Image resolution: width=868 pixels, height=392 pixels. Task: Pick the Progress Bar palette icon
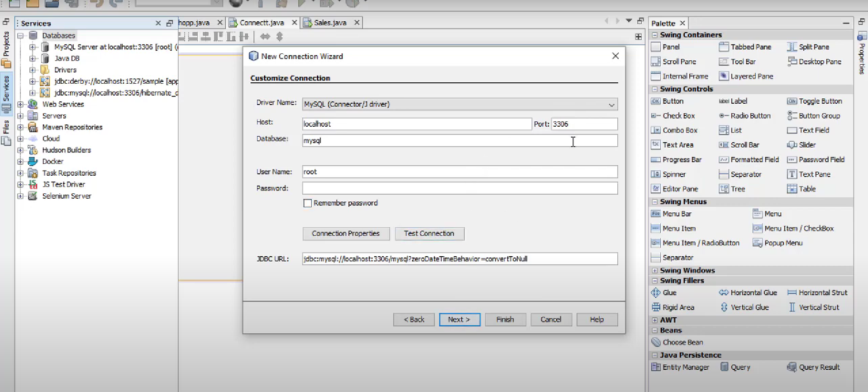pos(656,160)
